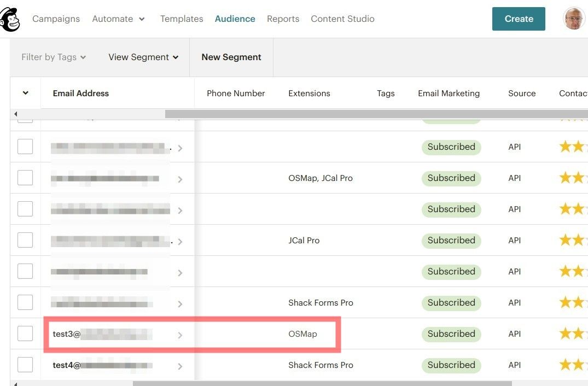The image size is (588, 386).
Task: Click OSMap extension in test3@ row
Action: 302,334
